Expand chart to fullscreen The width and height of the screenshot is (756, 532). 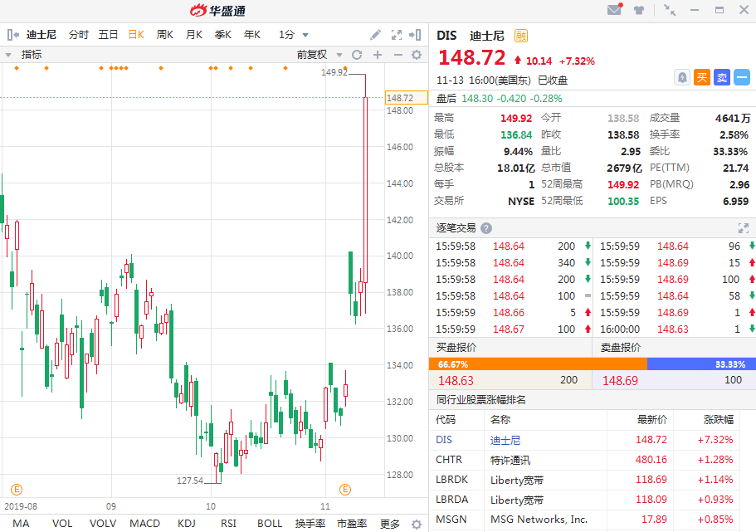pyautogui.click(x=397, y=35)
